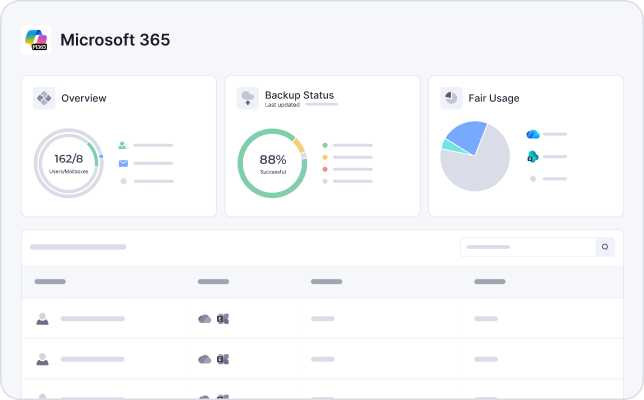The height and width of the screenshot is (400, 644).
Task: Click the second column header in table
Action: point(214,282)
